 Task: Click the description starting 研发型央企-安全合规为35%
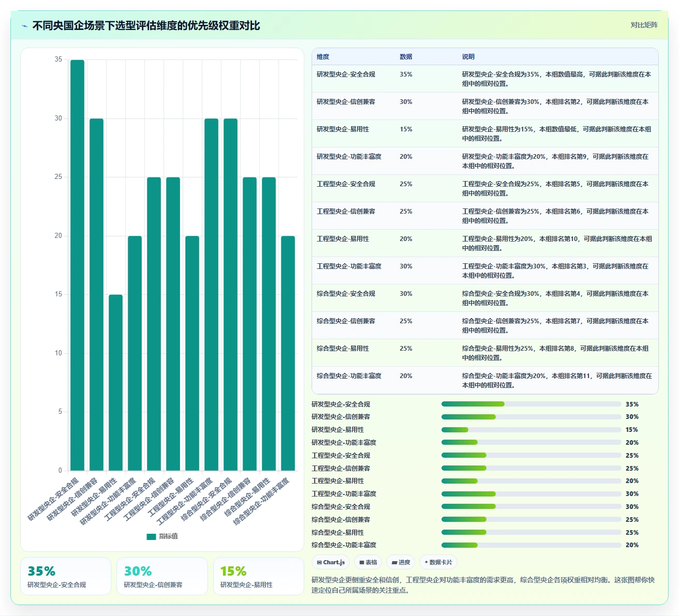(557, 79)
